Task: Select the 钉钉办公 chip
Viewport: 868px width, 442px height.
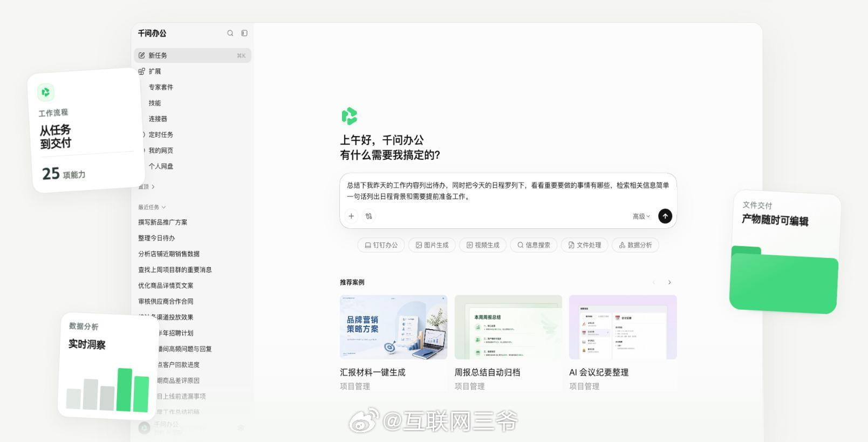Action: tap(381, 245)
